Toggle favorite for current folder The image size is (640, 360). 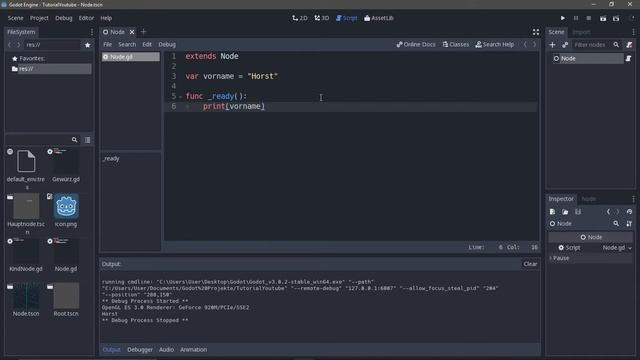pos(87,45)
